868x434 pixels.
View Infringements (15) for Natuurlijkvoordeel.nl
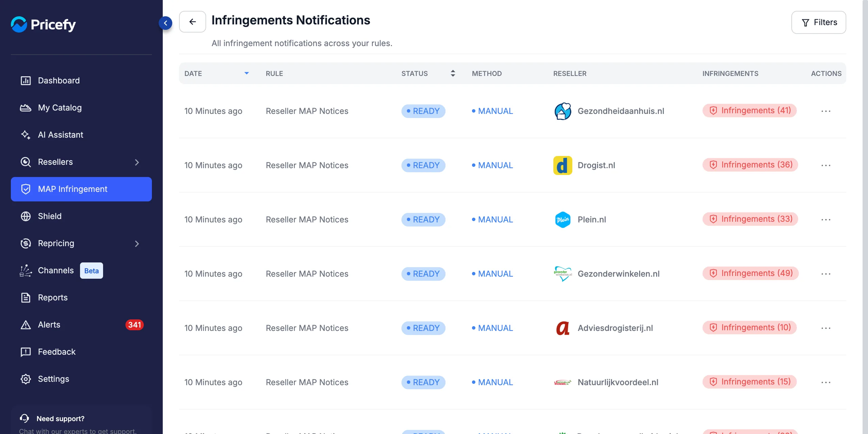coord(750,382)
